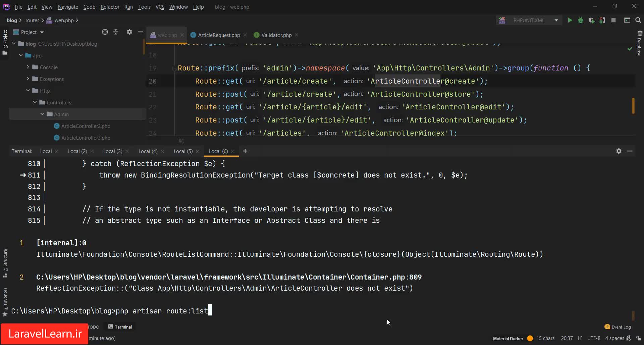644x345 pixels.
Task: Switch to the ArticleRequest.php editor tab
Action: click(219, 35)
